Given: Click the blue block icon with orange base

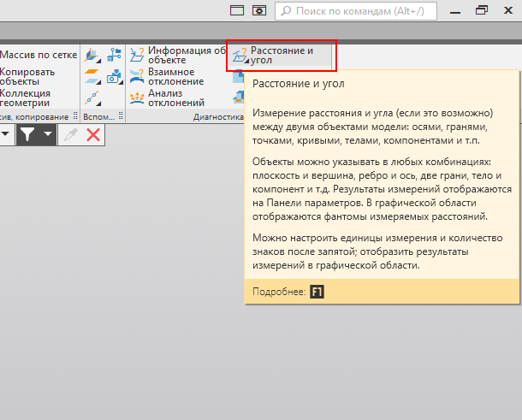Looking at the screenshot, I should pyautogui.click(x=239, y=98).
